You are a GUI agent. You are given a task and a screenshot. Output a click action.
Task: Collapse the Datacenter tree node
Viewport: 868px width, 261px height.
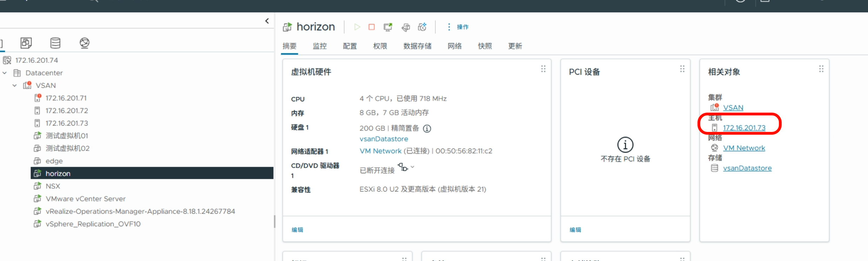(5, 73)
